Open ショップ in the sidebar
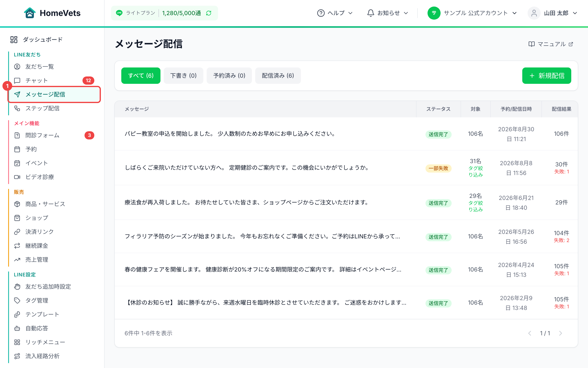 31,218
